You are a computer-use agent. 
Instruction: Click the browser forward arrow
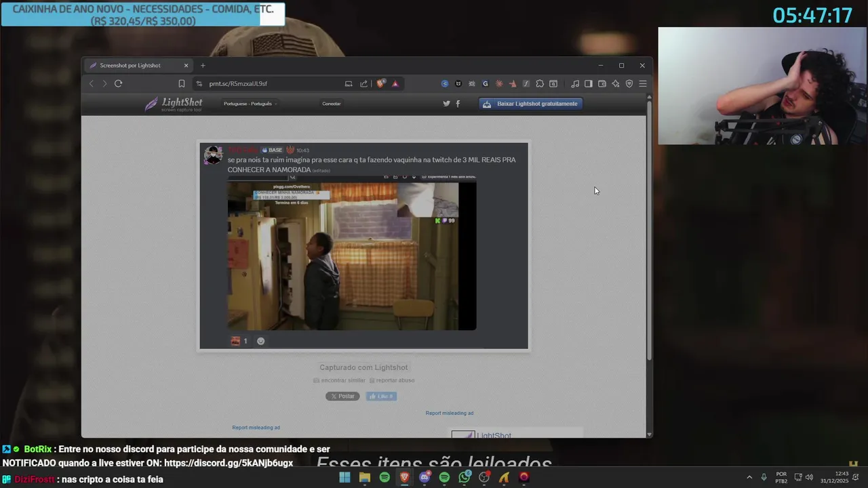click(104, 83)
